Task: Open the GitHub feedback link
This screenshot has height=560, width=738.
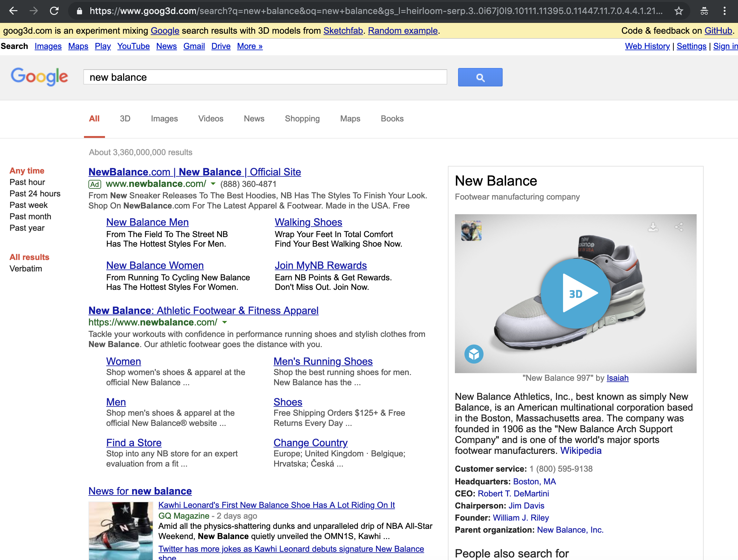Action: coord(718,31)
